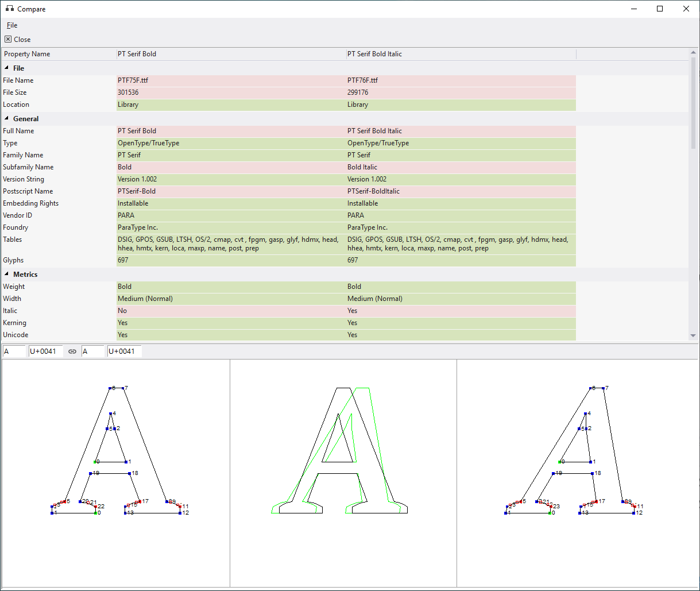
Task: Select the File Name property row
Action: point(57,80)
